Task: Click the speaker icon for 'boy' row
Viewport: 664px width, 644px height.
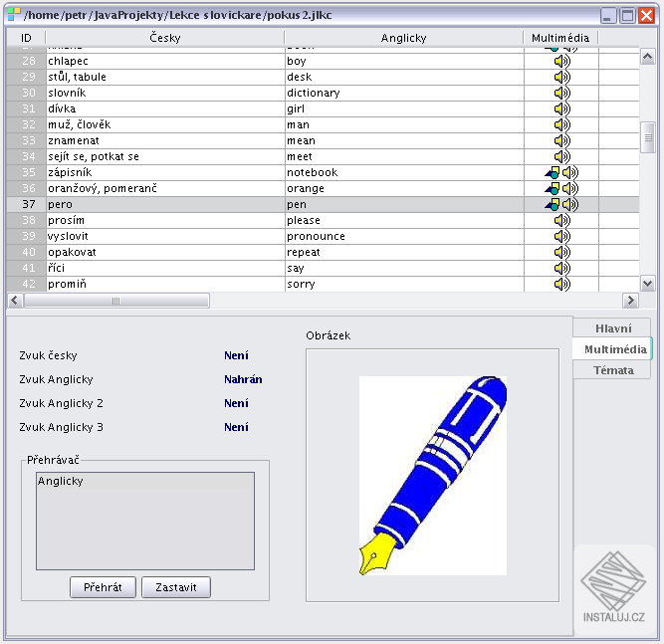Action: [561, 61]
